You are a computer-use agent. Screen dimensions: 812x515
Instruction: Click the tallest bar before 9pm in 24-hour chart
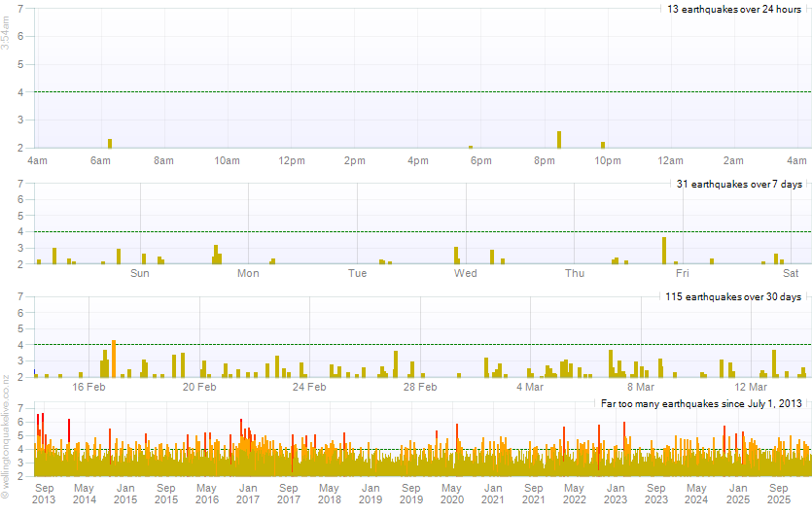tap(559, 139)
